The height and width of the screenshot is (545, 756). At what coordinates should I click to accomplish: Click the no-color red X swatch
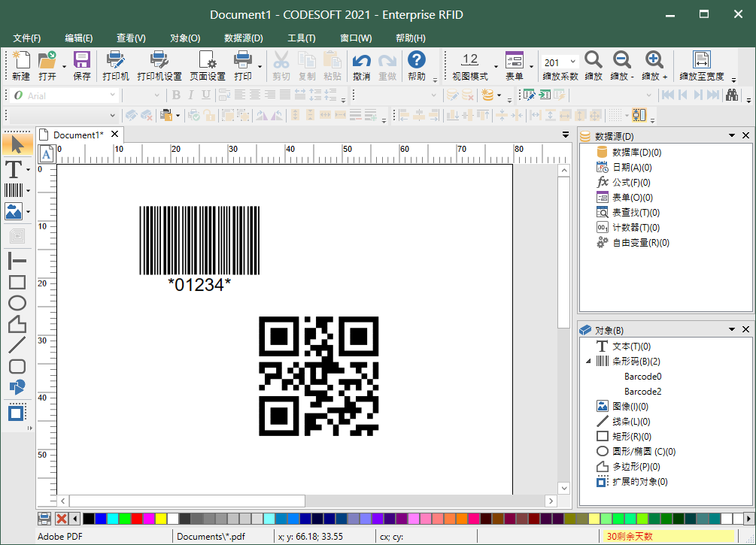click(62, 519)
